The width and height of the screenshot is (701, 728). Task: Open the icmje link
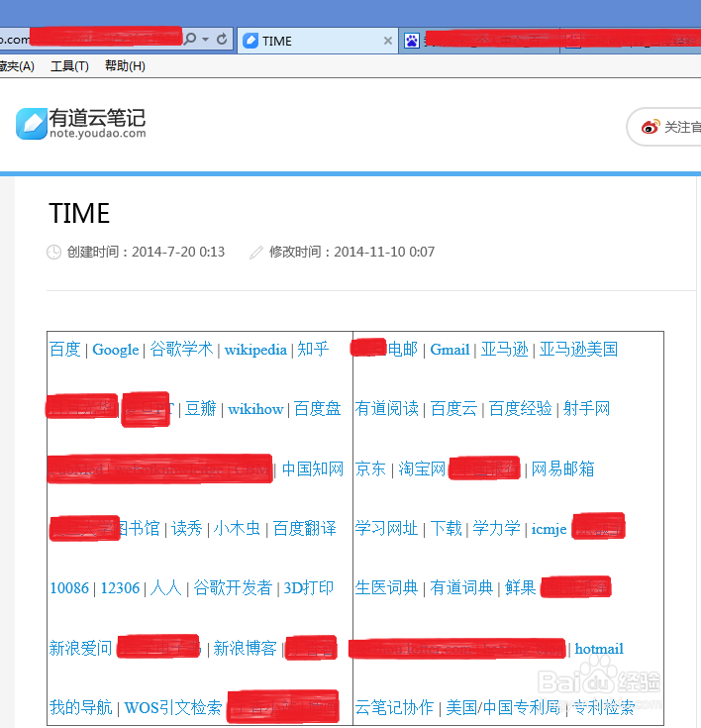coord(550,529)
